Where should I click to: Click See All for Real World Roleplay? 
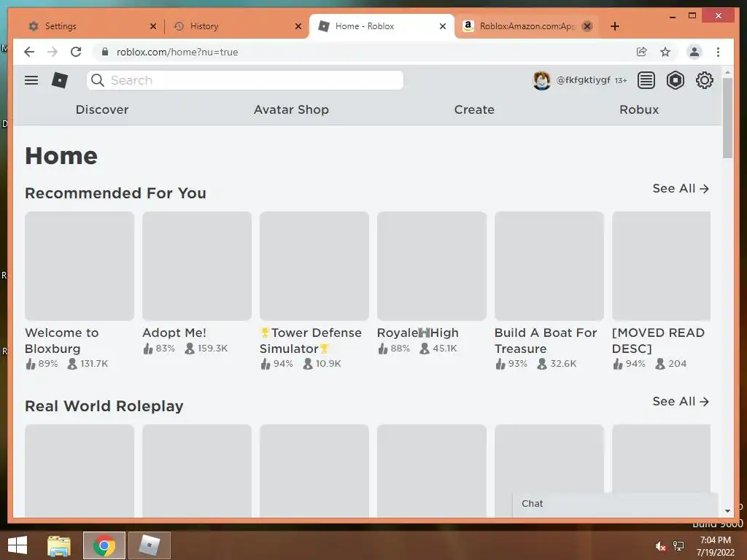(x=681, y=402)
